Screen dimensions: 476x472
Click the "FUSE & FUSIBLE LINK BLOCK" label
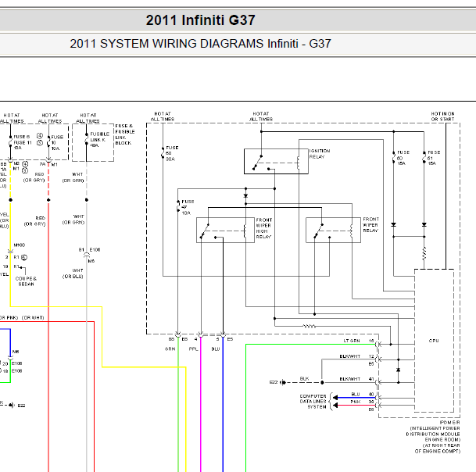(x=124, y=134)
